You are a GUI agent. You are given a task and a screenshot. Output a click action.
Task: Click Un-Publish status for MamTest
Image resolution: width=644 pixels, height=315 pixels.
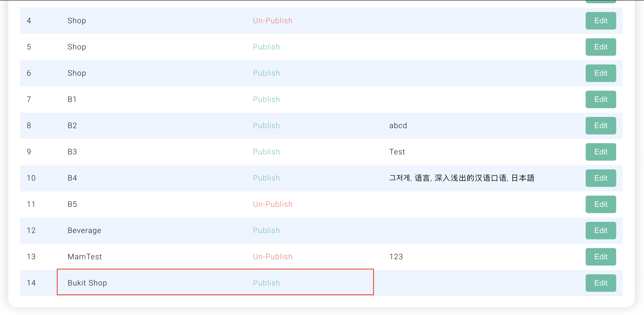click(272, 257)
